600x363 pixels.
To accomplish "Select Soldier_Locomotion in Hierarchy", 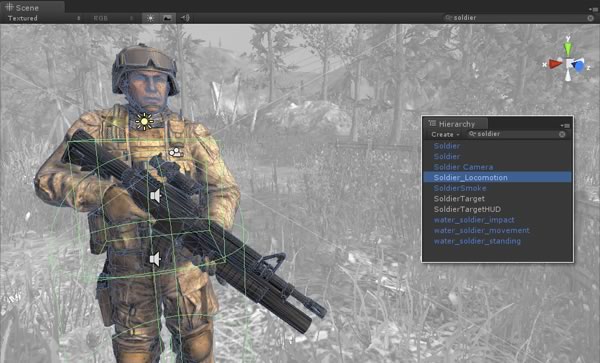I will [x=497, y=177].
